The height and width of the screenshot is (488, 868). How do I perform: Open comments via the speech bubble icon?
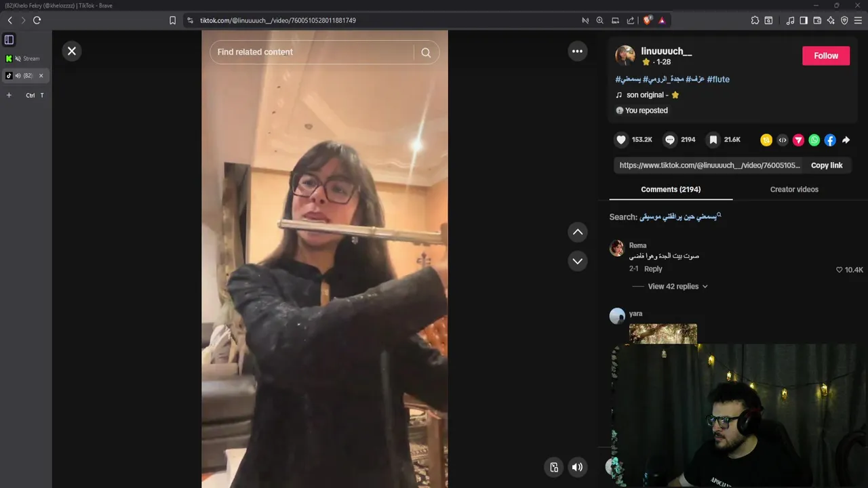pos(670,140)
